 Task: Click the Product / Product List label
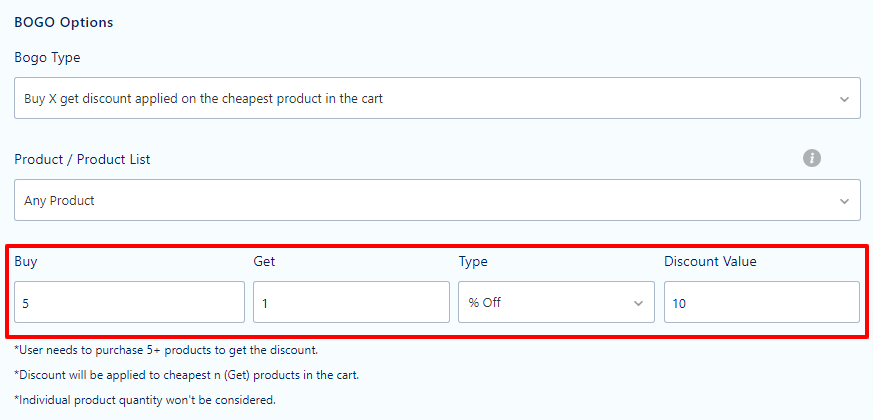click(x=82, y=159)
